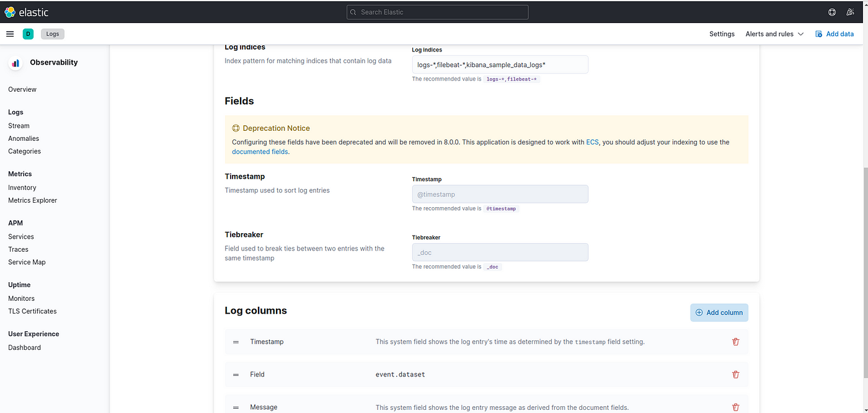Viewport: 868px width, 413px height.
Task: Grab the Field column drag handle
Action: [x=236, y=375]
